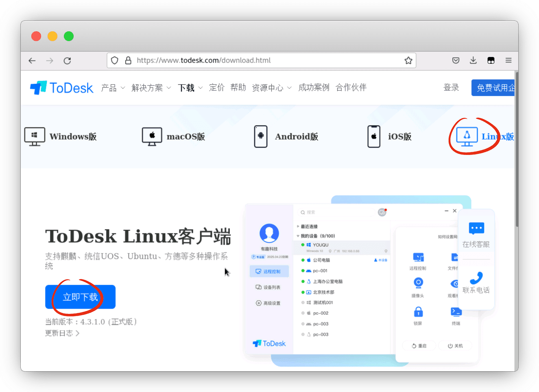The image size is (539, 392).
Task: Bookmark this page with the star icon
Action: tap(408, 61)
